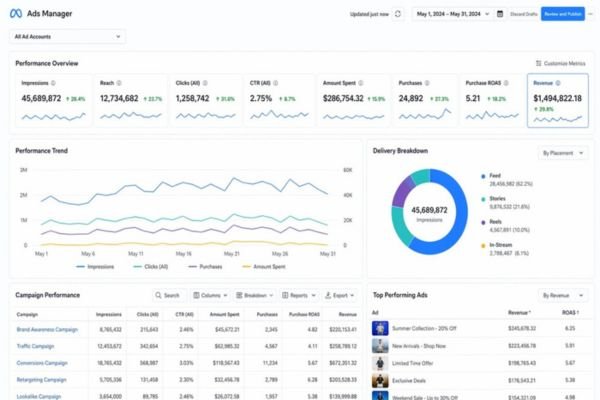Show info icon next to Purchases metric
Viewport: 600px width, 400px height.
point(427,83)
